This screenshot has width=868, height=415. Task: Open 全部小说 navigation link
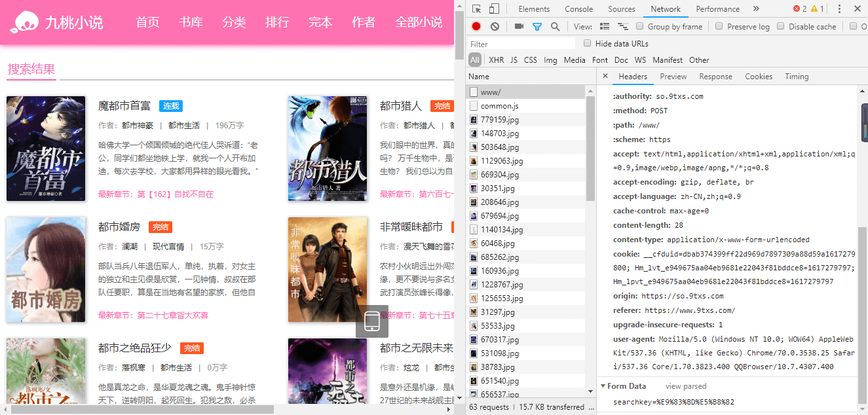pyautogui.click(x=419, y=22)
